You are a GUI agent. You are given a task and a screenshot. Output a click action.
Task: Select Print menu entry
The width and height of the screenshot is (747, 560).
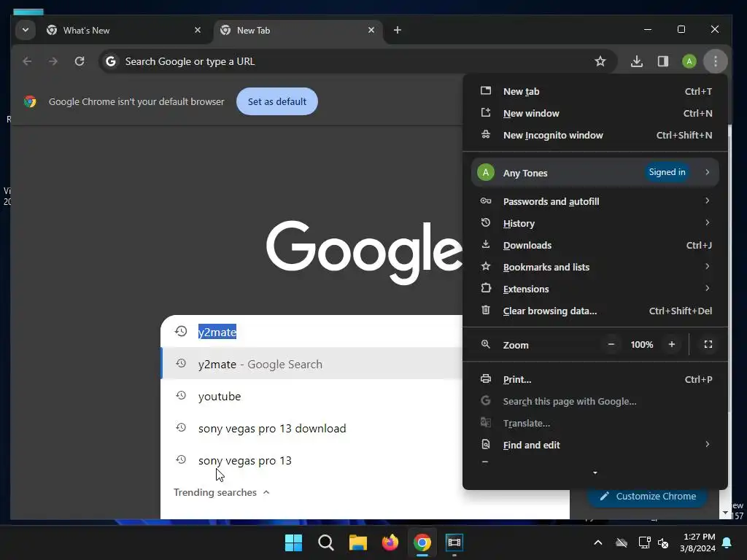tap(595, 379)
